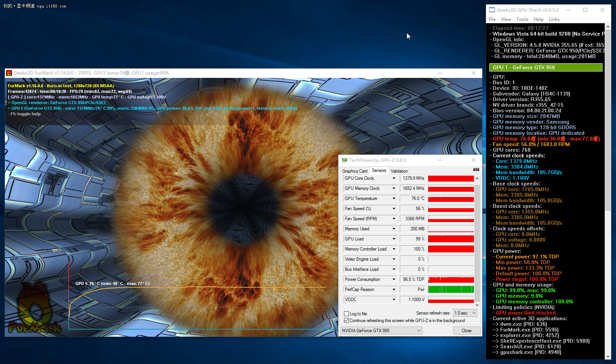Click the 1.1000 V VDDC value
Screen dimensions: 616x364
[413, 300]
